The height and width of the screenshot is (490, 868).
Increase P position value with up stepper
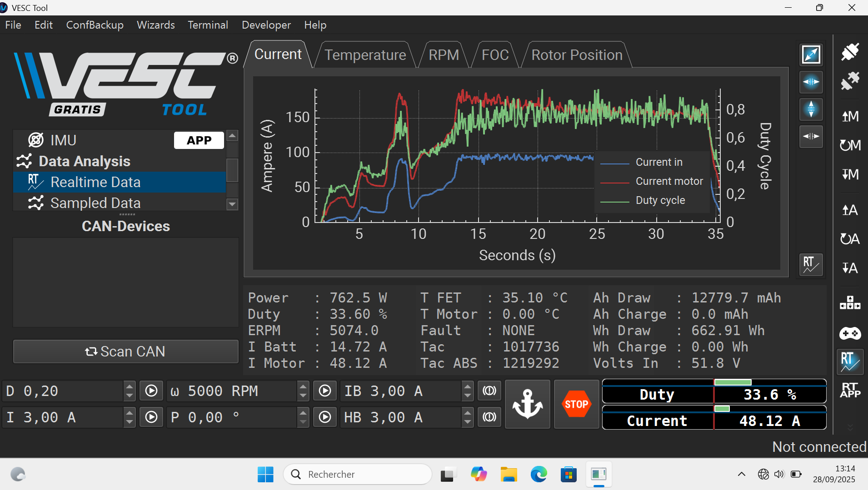tap(303, 413)
